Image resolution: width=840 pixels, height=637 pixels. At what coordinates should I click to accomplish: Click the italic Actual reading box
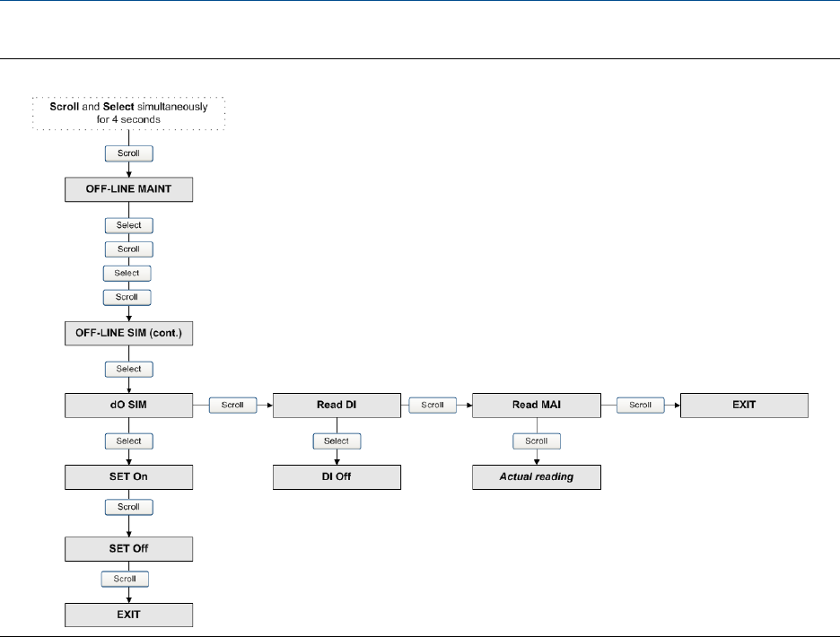(537, 477)
